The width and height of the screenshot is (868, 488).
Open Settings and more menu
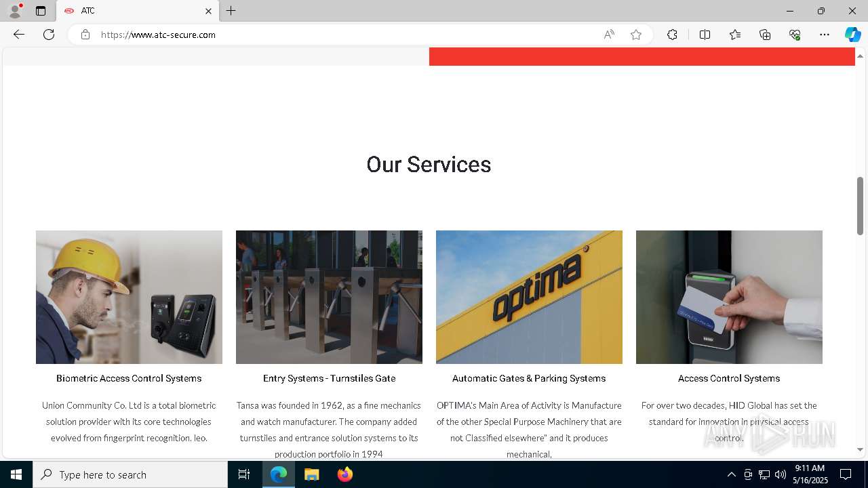[x=825, y=35]
